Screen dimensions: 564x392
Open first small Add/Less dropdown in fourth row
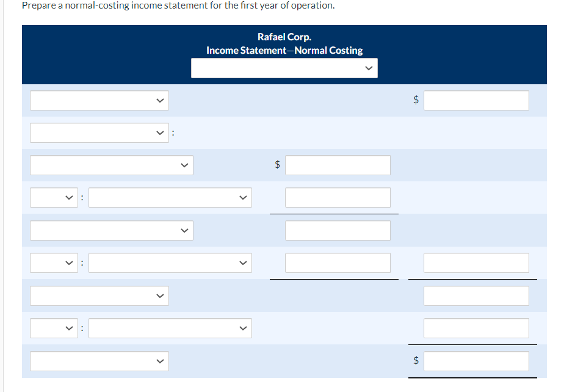coord(54,198)
